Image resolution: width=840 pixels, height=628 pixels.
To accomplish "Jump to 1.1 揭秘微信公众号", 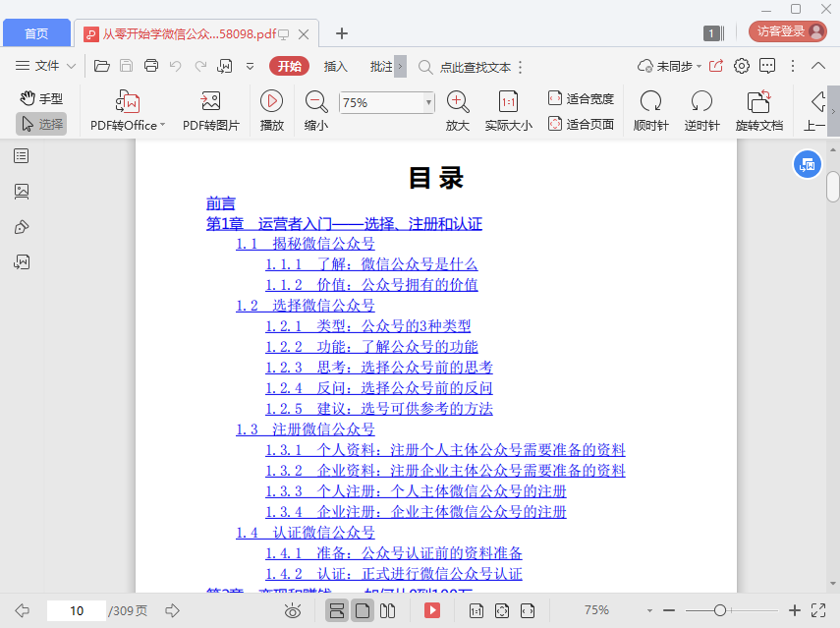I will [306, 244].
